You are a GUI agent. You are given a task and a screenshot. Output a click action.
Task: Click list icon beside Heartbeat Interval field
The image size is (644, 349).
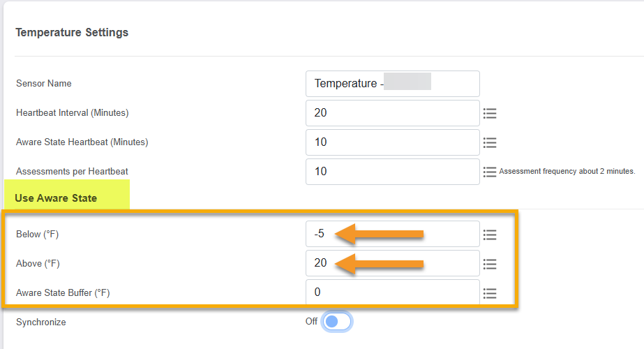[x=490, y=113]
